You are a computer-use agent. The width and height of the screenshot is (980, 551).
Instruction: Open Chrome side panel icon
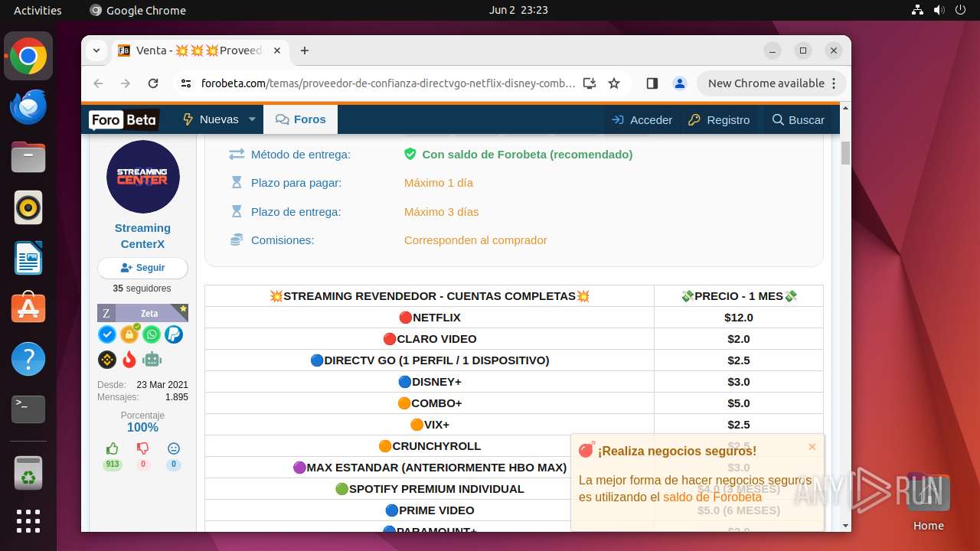652,83
